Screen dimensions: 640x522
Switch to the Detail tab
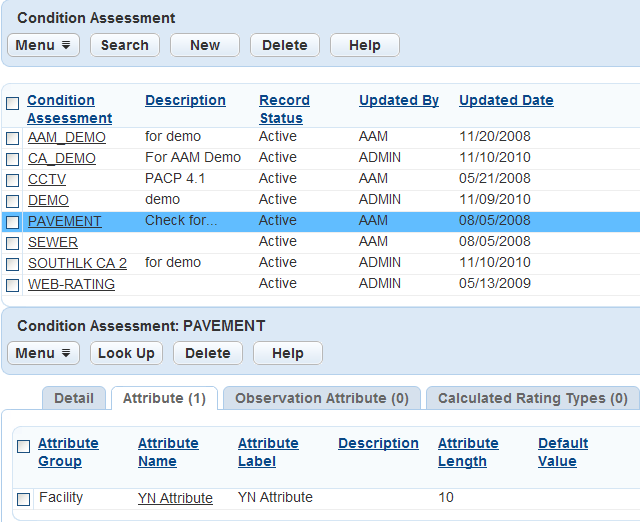[x=74, y=398]
